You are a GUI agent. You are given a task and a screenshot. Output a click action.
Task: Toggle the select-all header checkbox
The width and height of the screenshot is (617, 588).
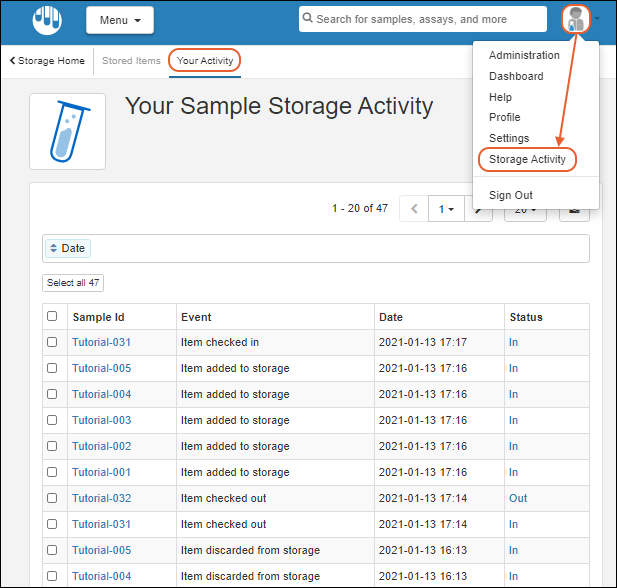[52, 317]
